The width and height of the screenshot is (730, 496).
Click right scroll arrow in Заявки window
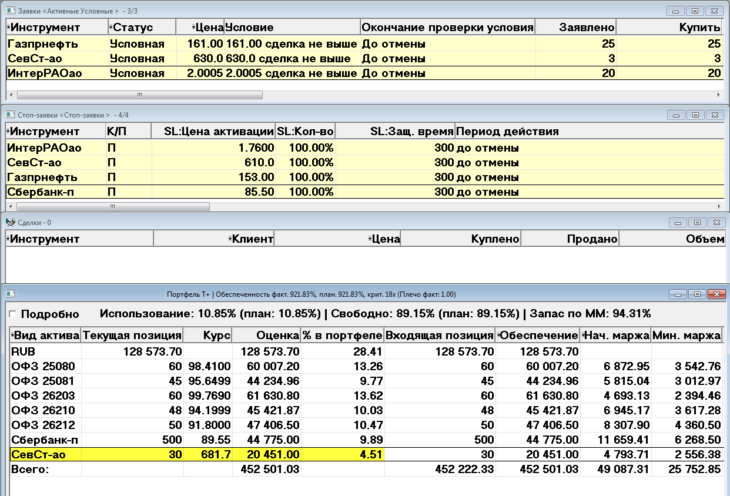[718, 95]
